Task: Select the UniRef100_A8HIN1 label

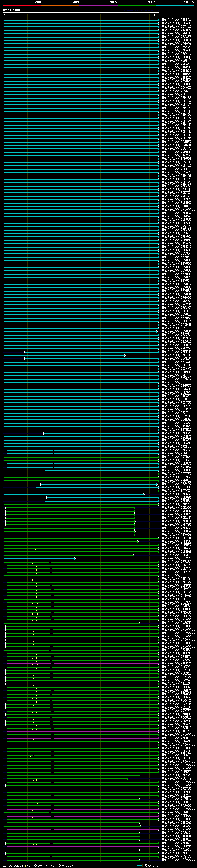Action: click(x=177, y=131)
